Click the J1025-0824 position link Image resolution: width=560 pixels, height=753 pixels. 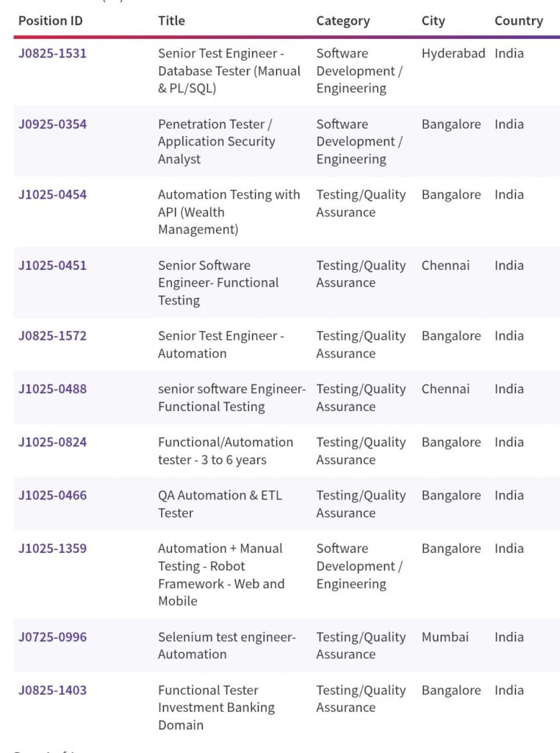52,442
